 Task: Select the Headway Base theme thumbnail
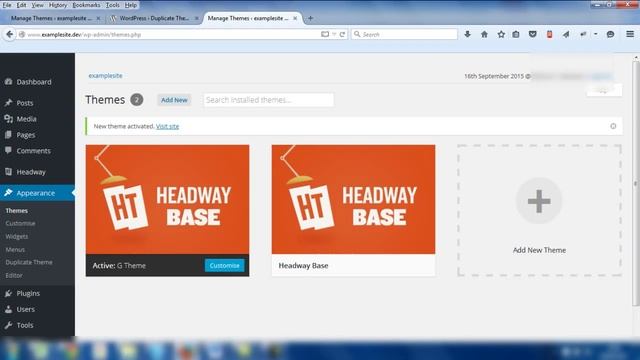pyautogui.click(x=353, y=199)
